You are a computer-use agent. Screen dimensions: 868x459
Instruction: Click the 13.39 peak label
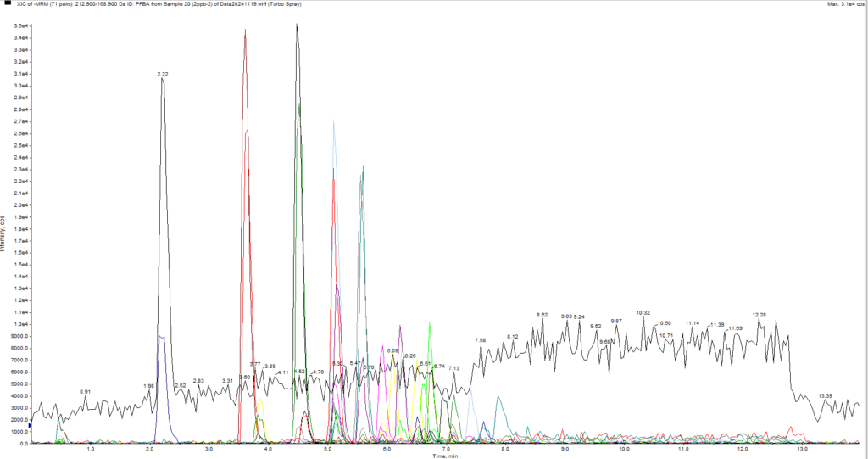(826, 396)
